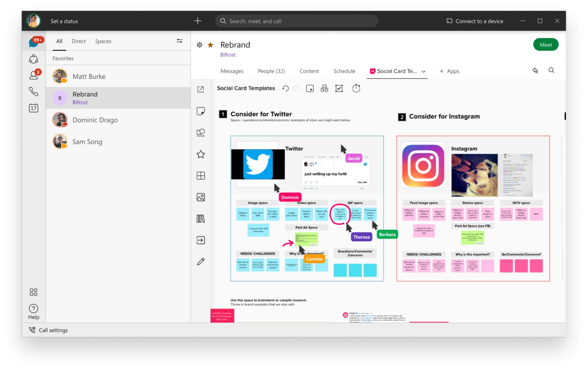
Task: Click the Social Card Templates title
Action: [x=246, y=88]
